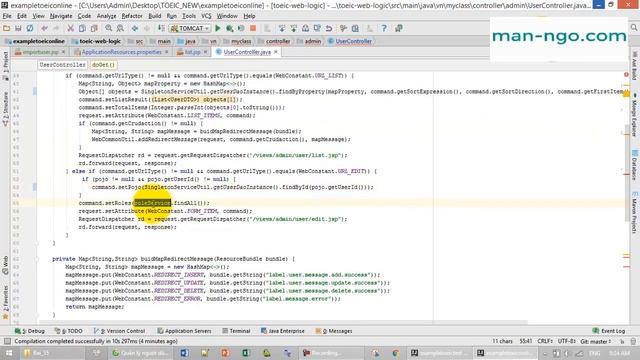Image resolution: width=640 pixels, height=360 pixels.
Task: Click the doGet() method breadcrumb
Action: pyautogui.click(x=103, y=65)
